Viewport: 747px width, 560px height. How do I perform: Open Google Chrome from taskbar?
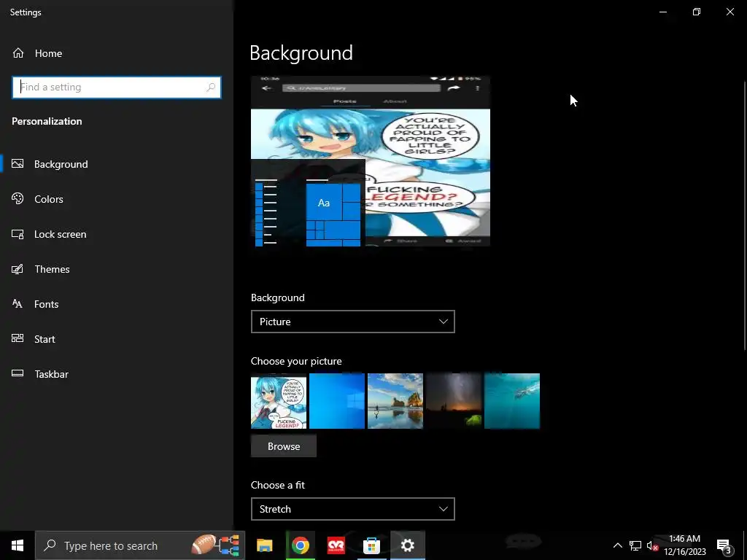[300, 545]
